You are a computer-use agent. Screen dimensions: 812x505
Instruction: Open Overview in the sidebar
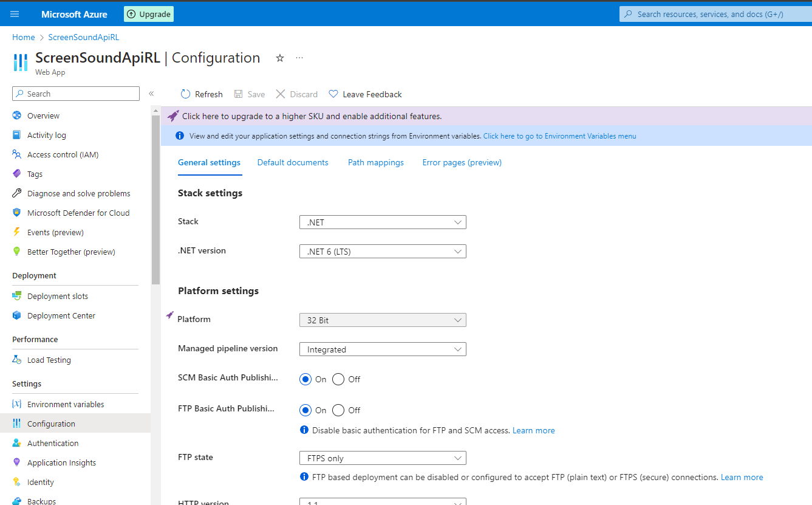point(75,115)
